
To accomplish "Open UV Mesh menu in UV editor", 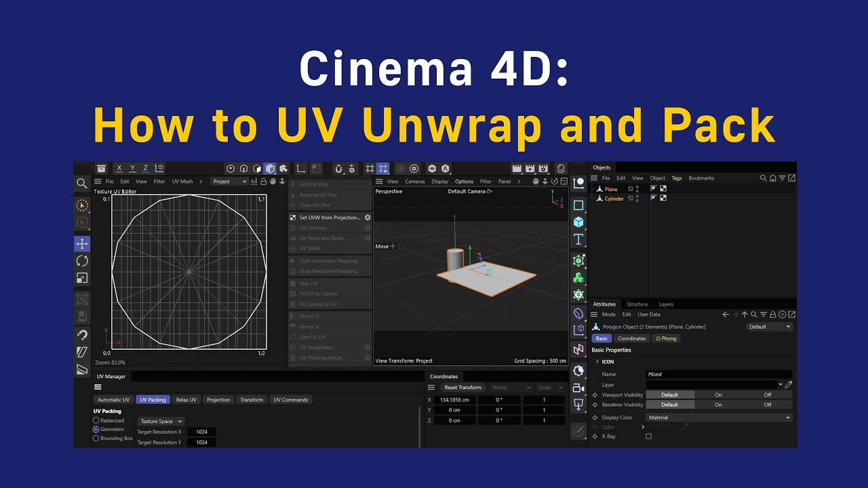I will 182,182.
